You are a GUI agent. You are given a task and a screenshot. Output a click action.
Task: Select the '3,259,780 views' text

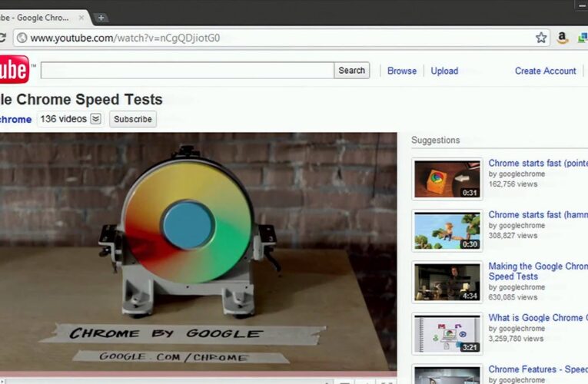point(516,338)
